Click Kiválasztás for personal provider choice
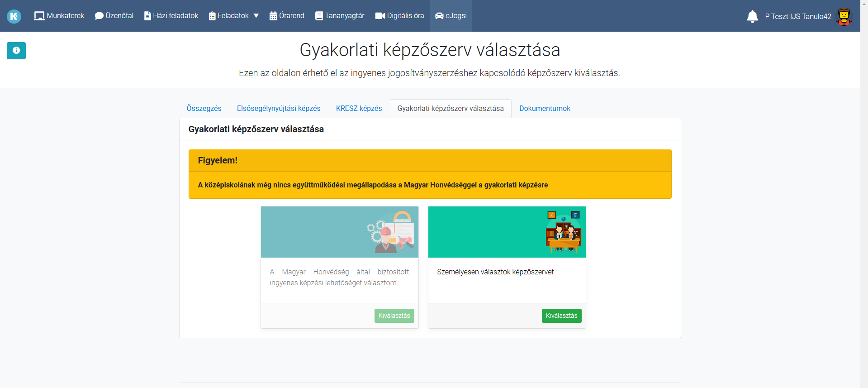Viewport: 868px width, 388px height. coord(561,316)
